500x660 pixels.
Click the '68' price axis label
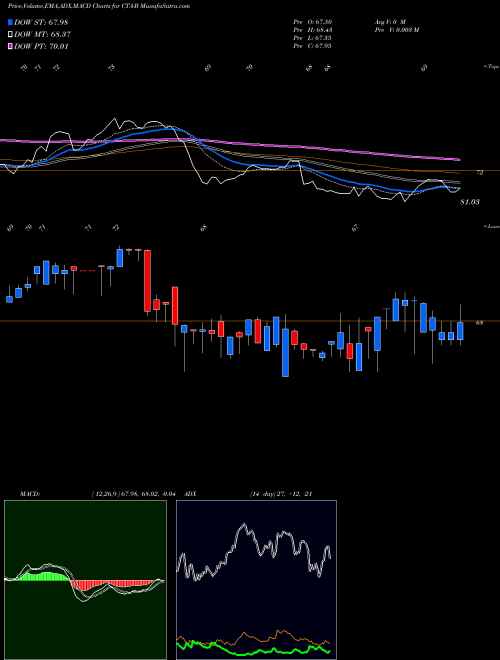479,323
